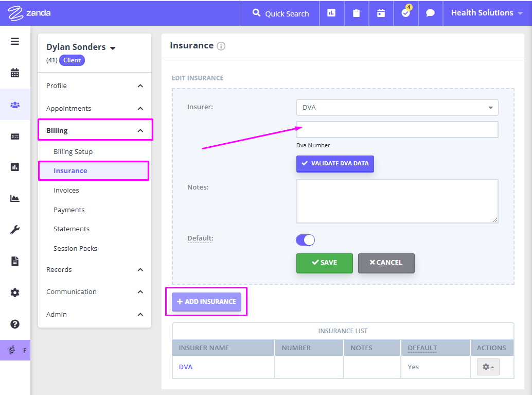Open the actions gear dropdown for DVA
This screenshot has width=532, height=395.
tap(487, 367)
